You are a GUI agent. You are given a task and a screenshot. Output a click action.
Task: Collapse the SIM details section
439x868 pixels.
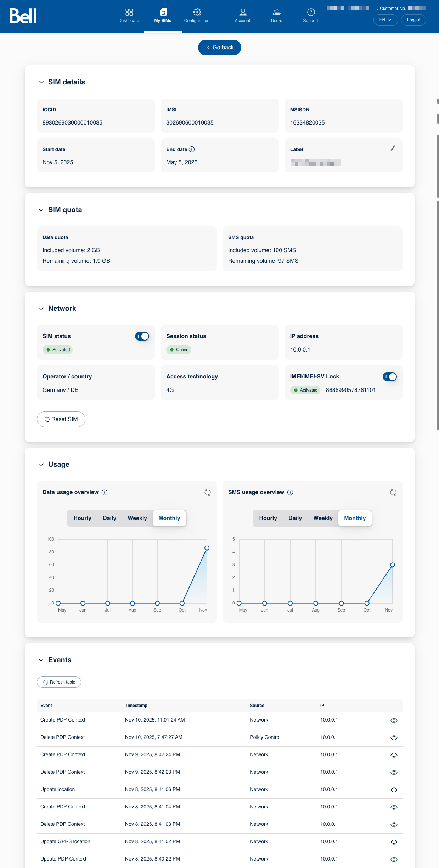[41, 82]
